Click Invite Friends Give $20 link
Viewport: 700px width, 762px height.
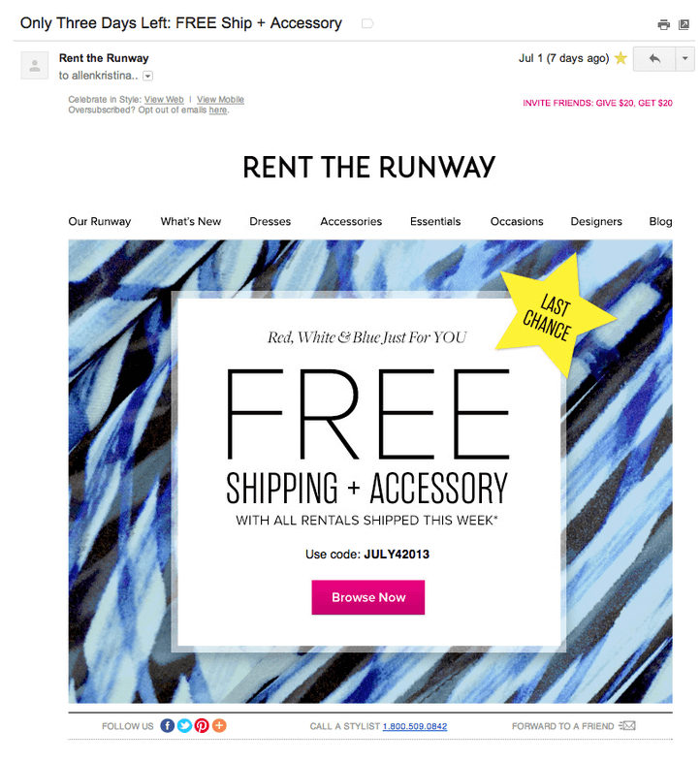(x=597, y=103)
